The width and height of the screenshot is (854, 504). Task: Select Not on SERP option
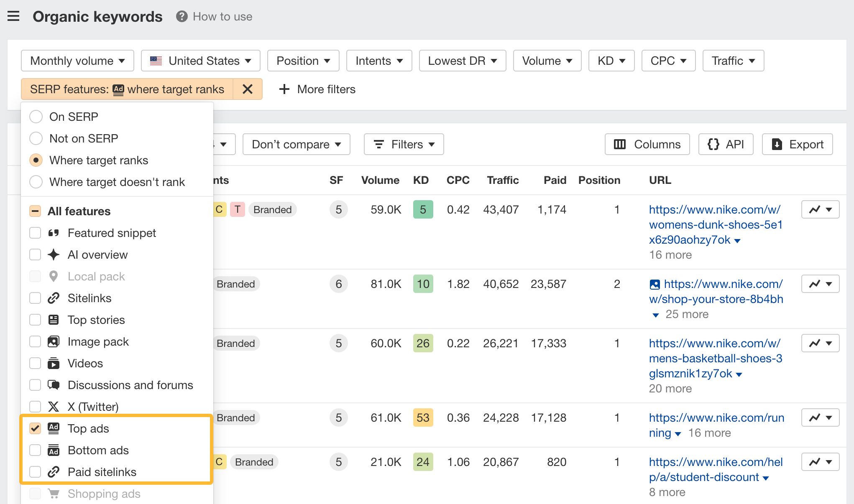tap(36, 138)
